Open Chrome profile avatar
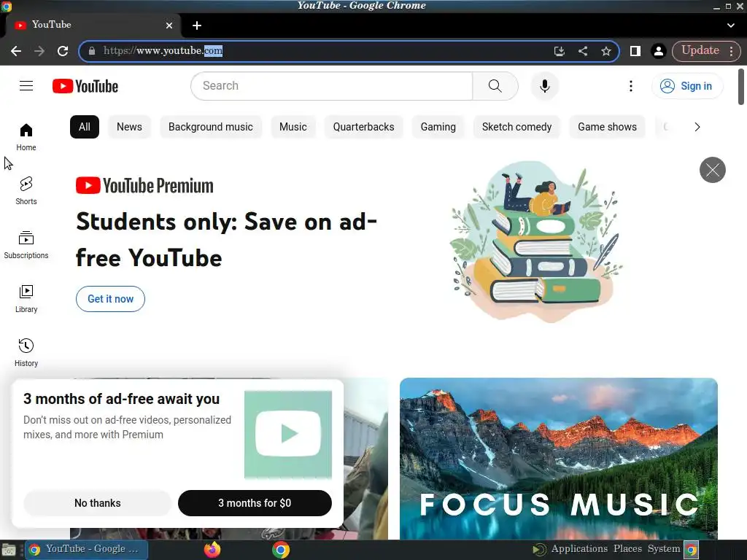 [x=659, y=51]
